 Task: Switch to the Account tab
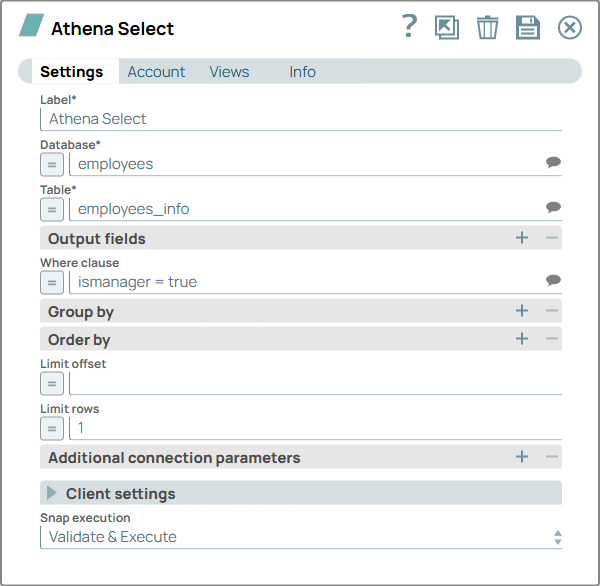point(156,72)
